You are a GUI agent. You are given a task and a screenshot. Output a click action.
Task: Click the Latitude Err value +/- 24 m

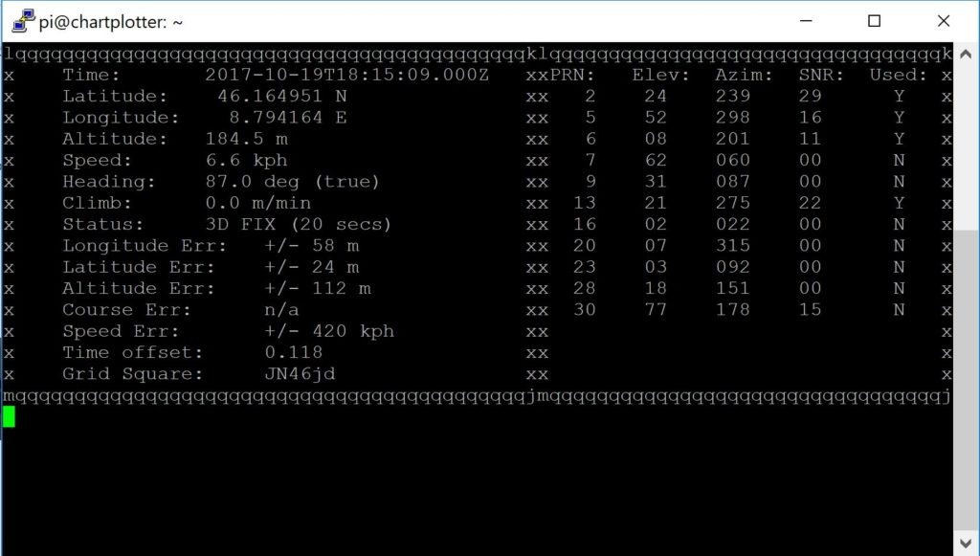[311, 267]
